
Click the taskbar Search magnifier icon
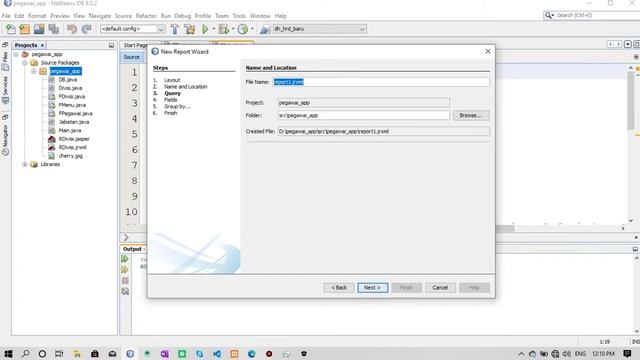(x=25, y=354)
